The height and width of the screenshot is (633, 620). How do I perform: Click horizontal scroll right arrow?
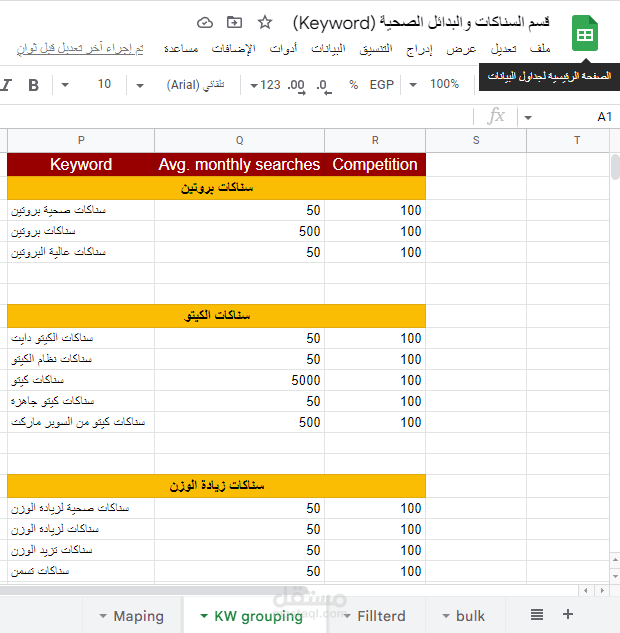[602, 590]
